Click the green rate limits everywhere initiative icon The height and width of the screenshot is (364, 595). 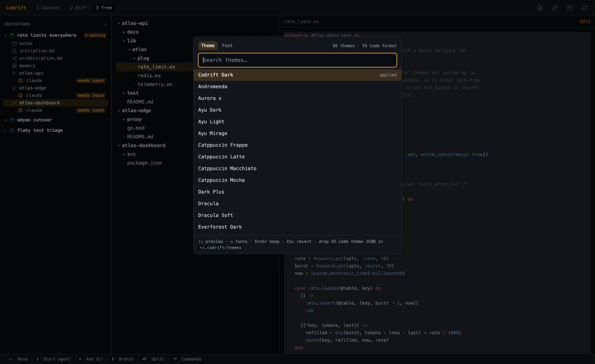(x=12, y=35)
